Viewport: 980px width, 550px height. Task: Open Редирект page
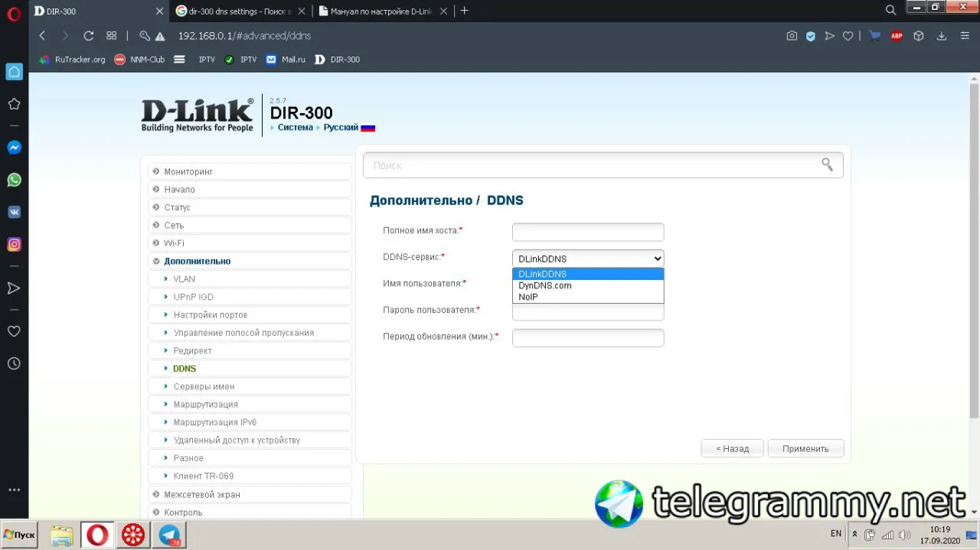point(250,350)
